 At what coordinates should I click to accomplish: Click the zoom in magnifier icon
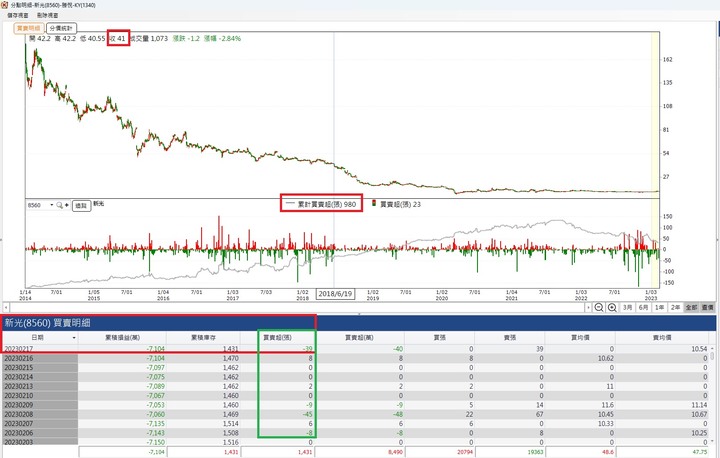(x=612, y=307)
